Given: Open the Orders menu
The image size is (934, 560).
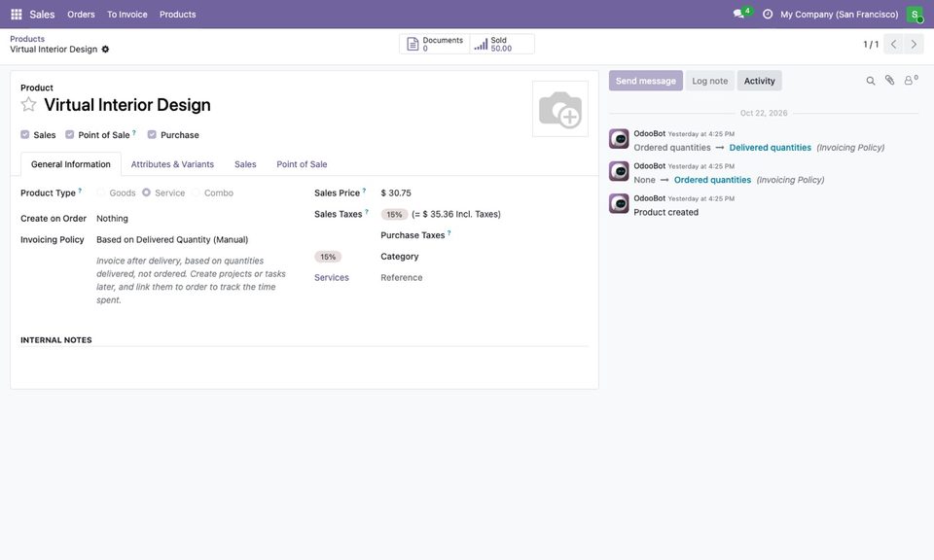Looking at the screenshot, I should tap(81, 15).
